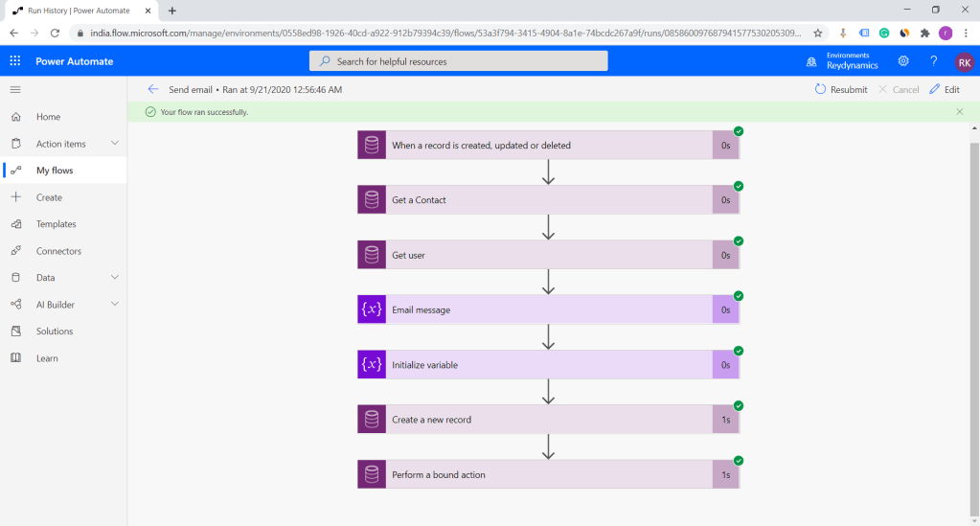Go to My flows
The width and height of the screenshot is (980, 526).
55,171
